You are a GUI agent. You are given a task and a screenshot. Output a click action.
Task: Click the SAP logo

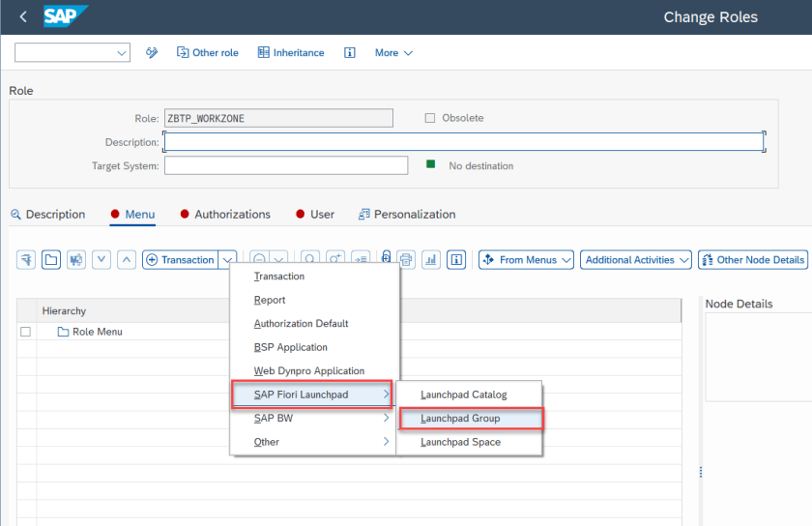pos(66,16)
